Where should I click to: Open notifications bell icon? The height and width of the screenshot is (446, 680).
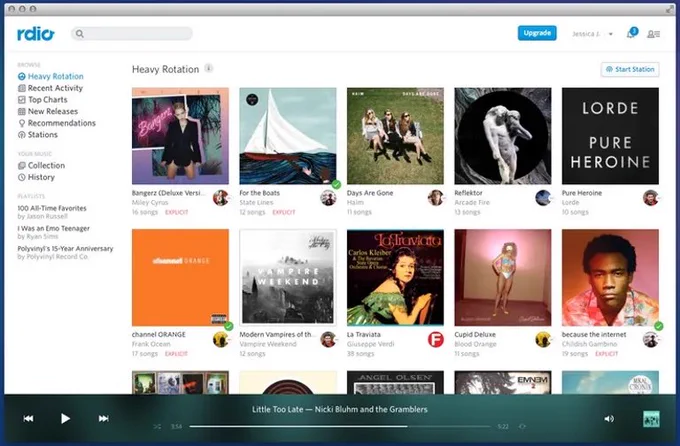tap(631, 33)
